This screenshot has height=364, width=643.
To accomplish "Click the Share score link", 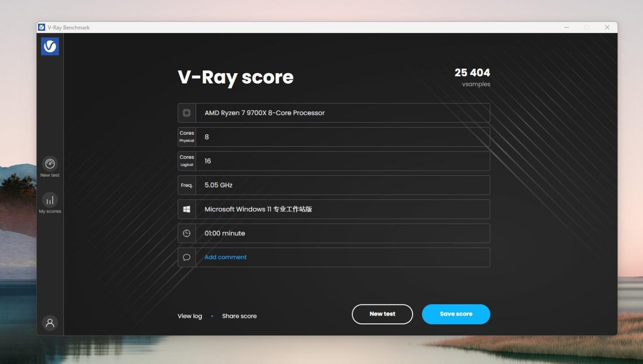I will pos(239,316).
